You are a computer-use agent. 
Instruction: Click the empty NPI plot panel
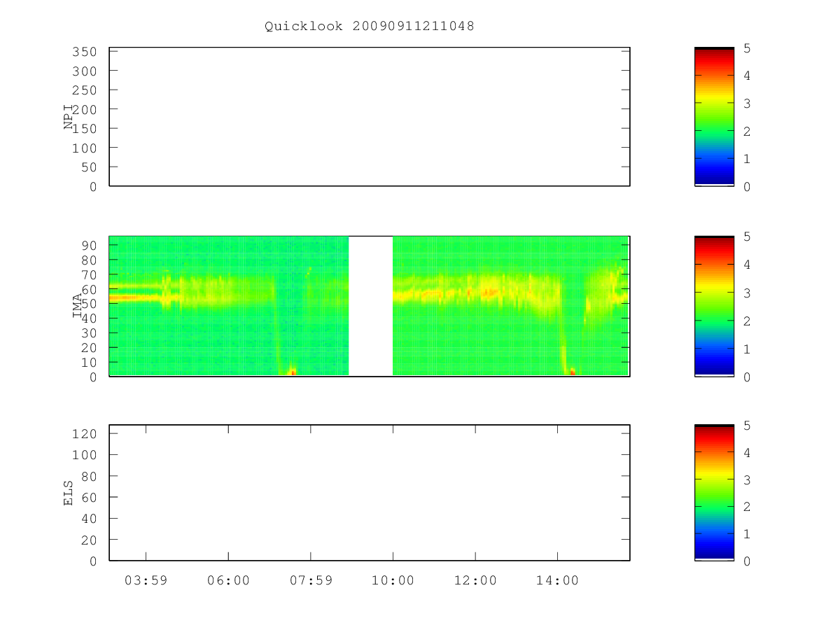[x=370, y=117]
